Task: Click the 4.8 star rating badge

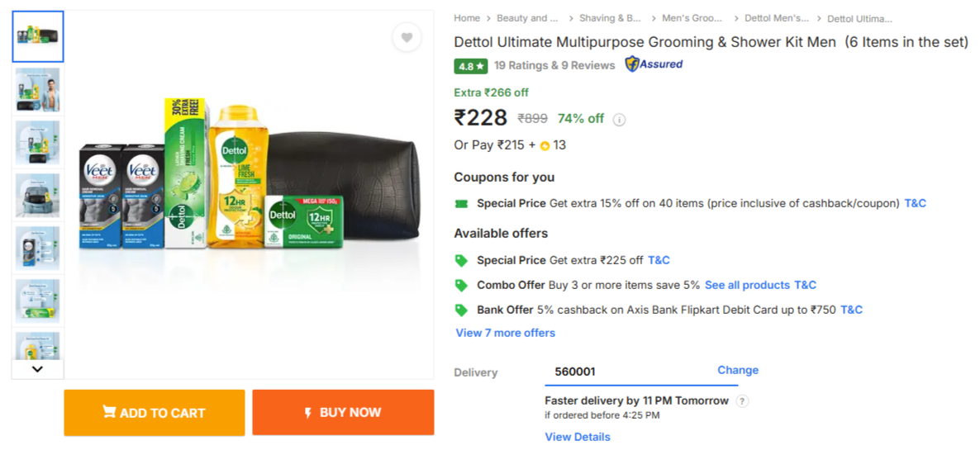Action: pos(470,66)
